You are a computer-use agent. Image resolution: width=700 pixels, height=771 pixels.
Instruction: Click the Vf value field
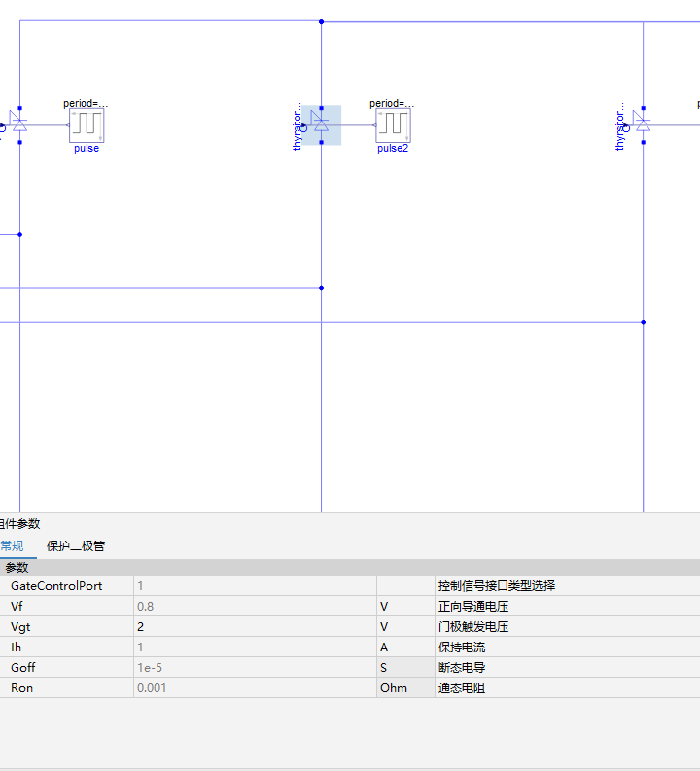(255, 607)
